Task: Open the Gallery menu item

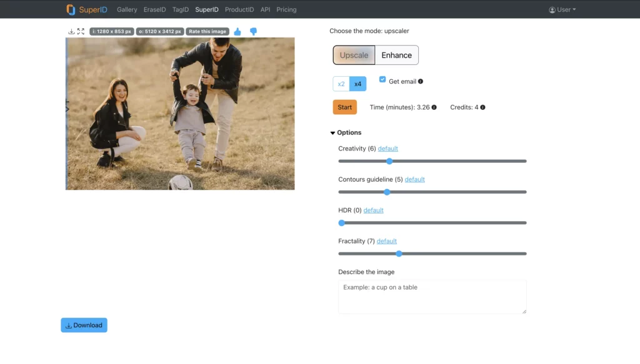Action: [127, 9]
